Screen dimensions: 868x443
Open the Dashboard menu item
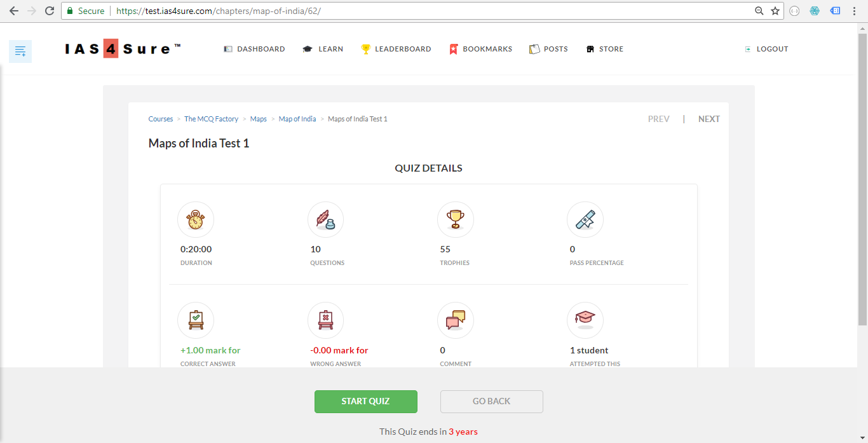(254, 49)
